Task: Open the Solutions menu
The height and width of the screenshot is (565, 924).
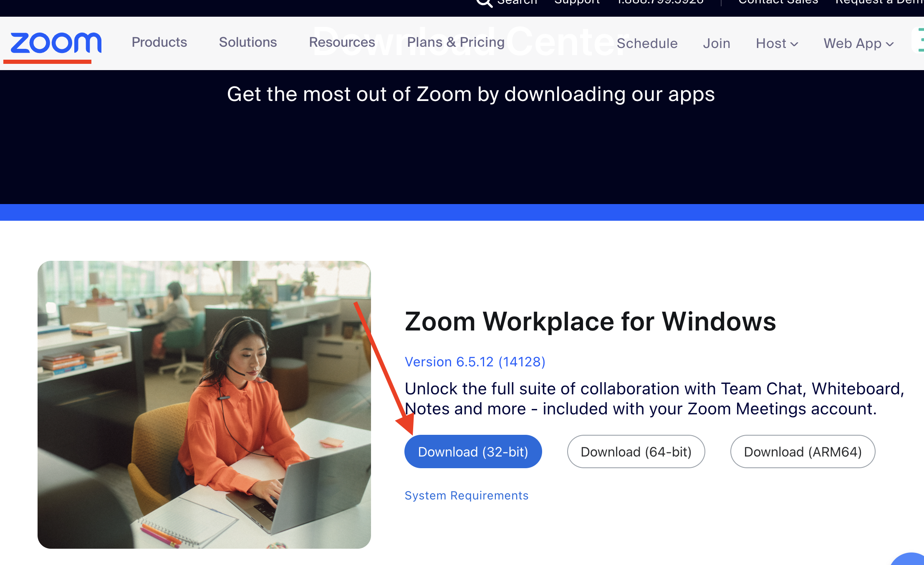Action: 248,42
